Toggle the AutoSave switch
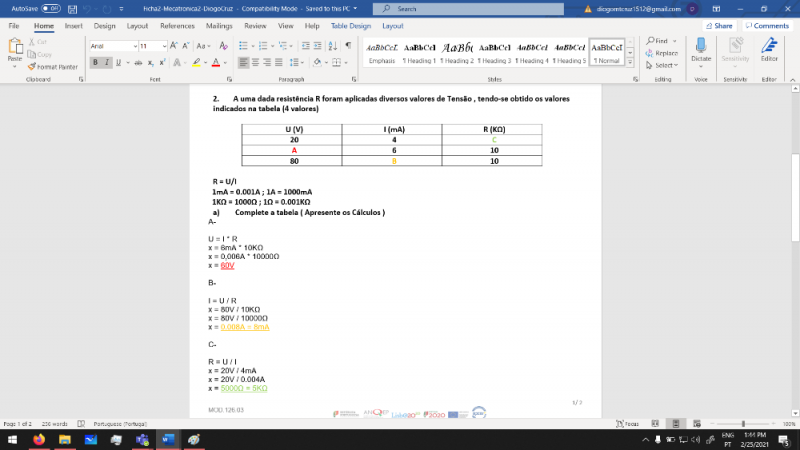 pyautogui.click(x=51, y=8)
